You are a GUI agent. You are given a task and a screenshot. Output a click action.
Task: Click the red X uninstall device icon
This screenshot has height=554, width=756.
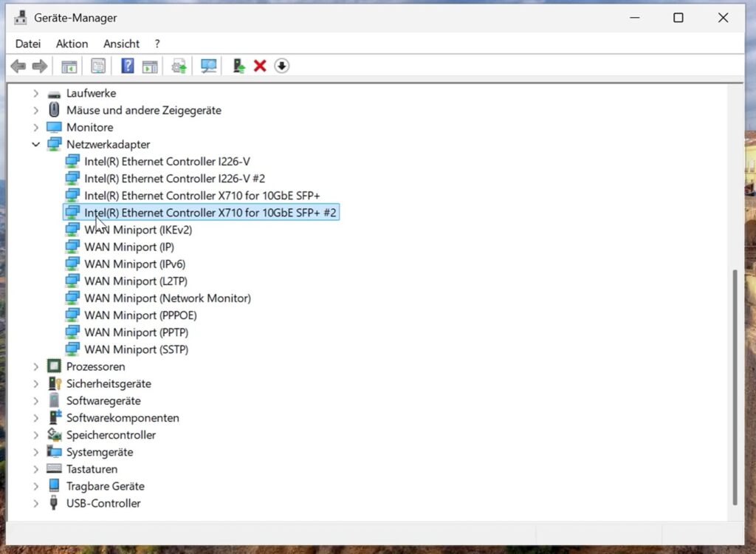260,66
